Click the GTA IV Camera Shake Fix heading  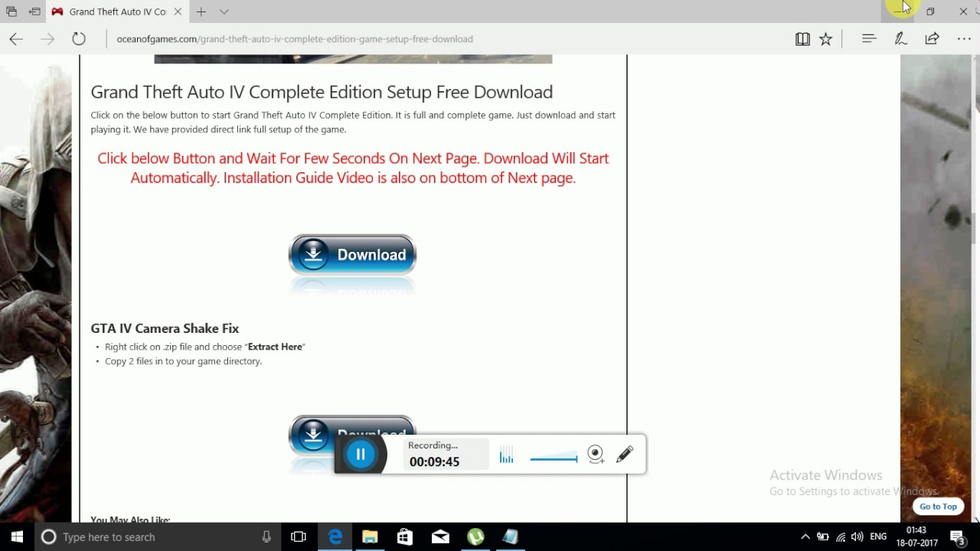[165, 328]
